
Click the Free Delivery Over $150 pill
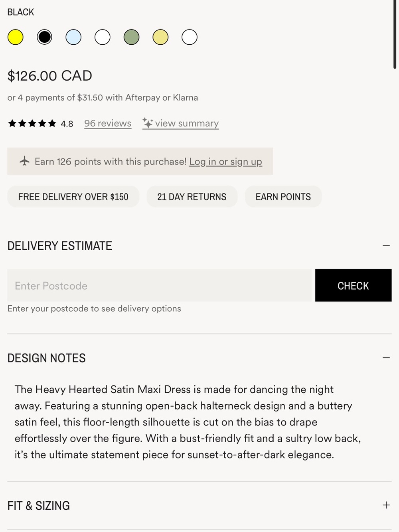73,197
